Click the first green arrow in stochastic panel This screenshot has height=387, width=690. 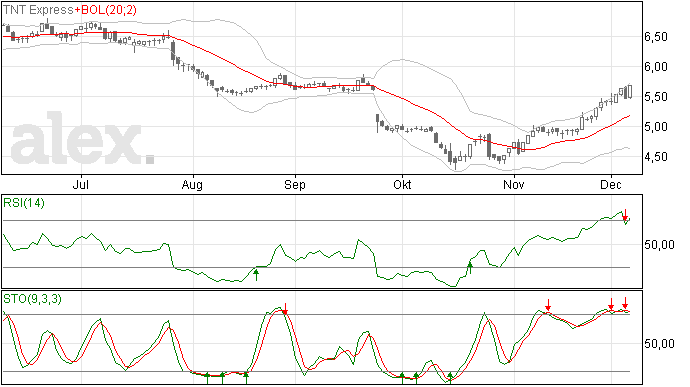(x=207, y=379)
